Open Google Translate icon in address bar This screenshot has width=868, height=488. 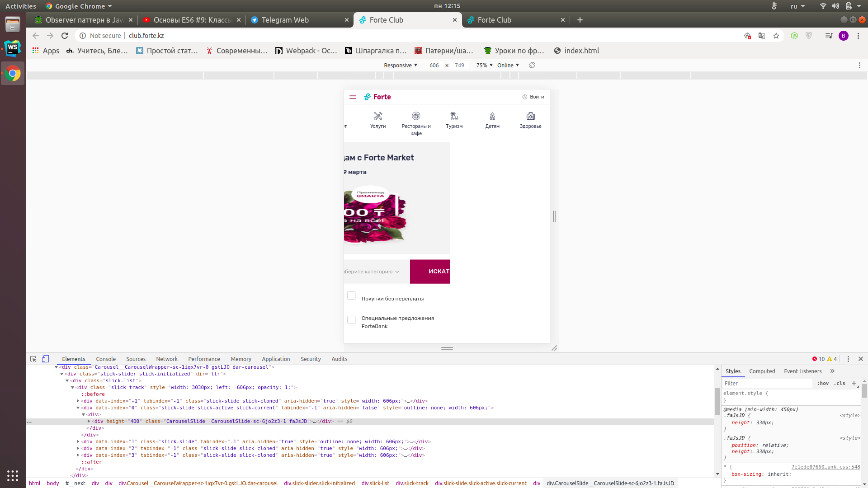coord(762,36)
